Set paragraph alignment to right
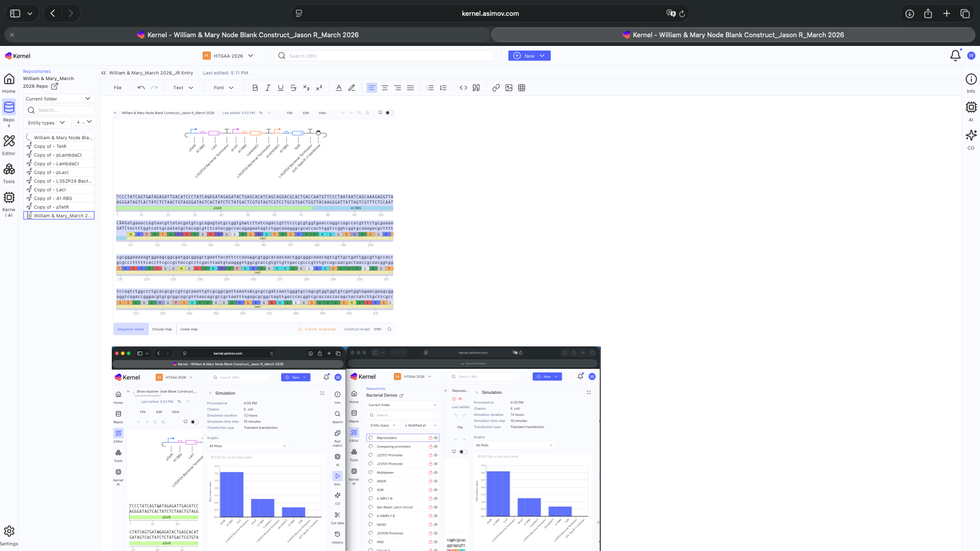 [x=398, y=88]
